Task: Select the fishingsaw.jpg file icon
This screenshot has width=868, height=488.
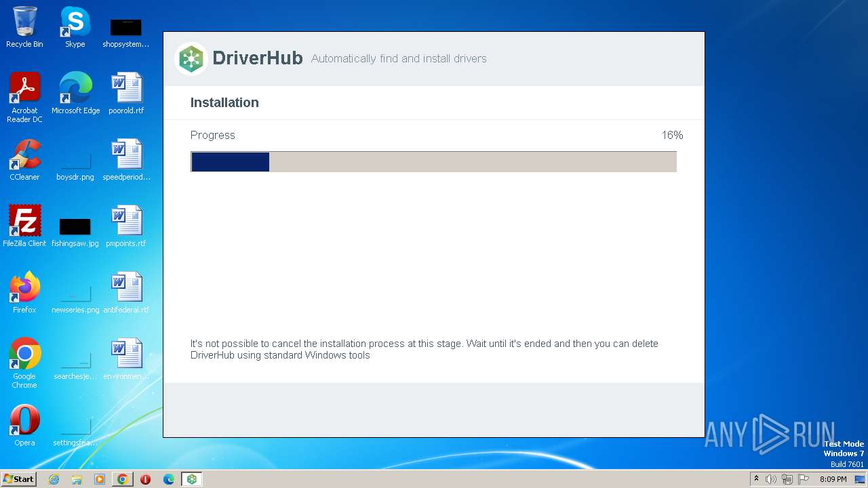Action: (x=75, y=232)
